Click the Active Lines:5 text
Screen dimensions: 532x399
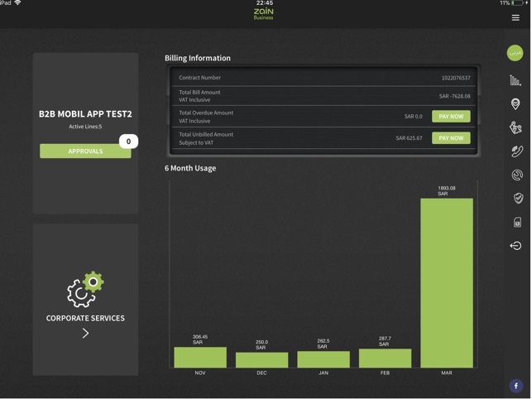pos(85,127)
